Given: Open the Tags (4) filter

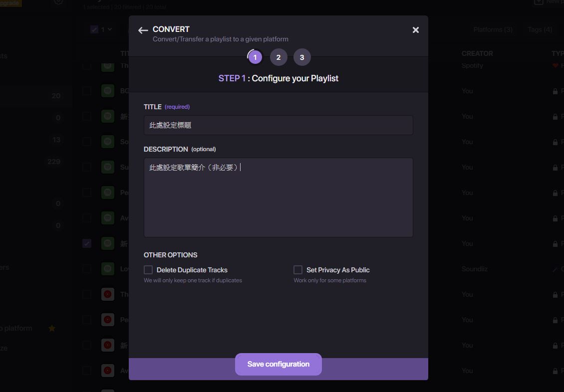Looking at the screenshot, I should 540,29.
